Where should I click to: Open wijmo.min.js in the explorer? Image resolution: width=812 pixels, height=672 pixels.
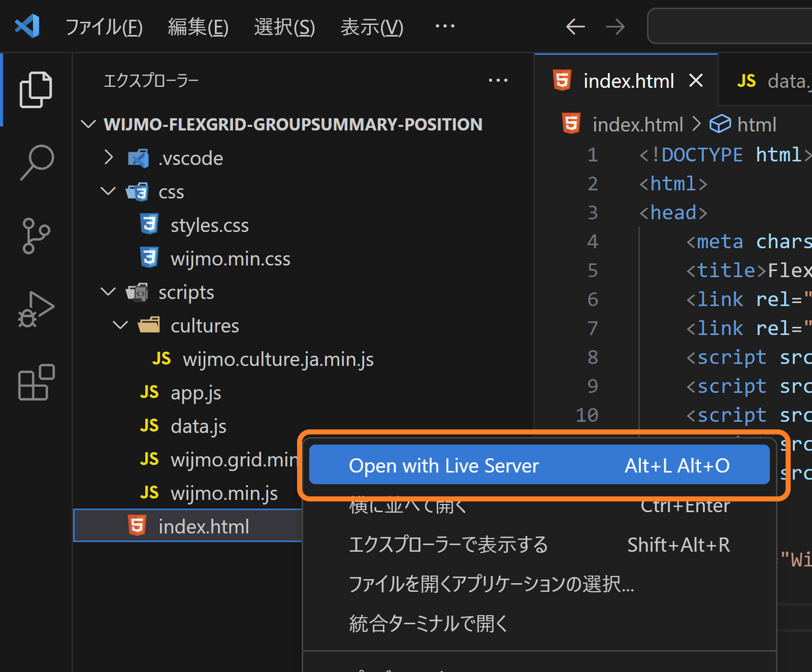coord(224,493)
